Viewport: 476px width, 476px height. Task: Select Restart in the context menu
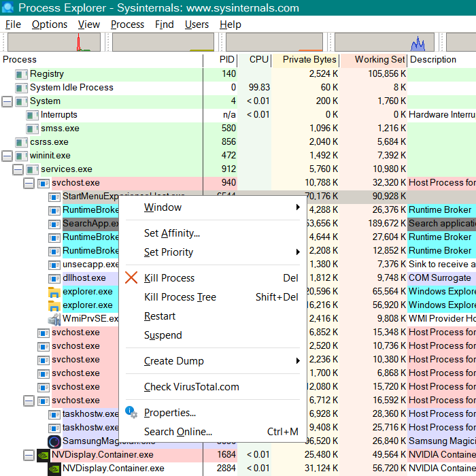coord(212,316)
